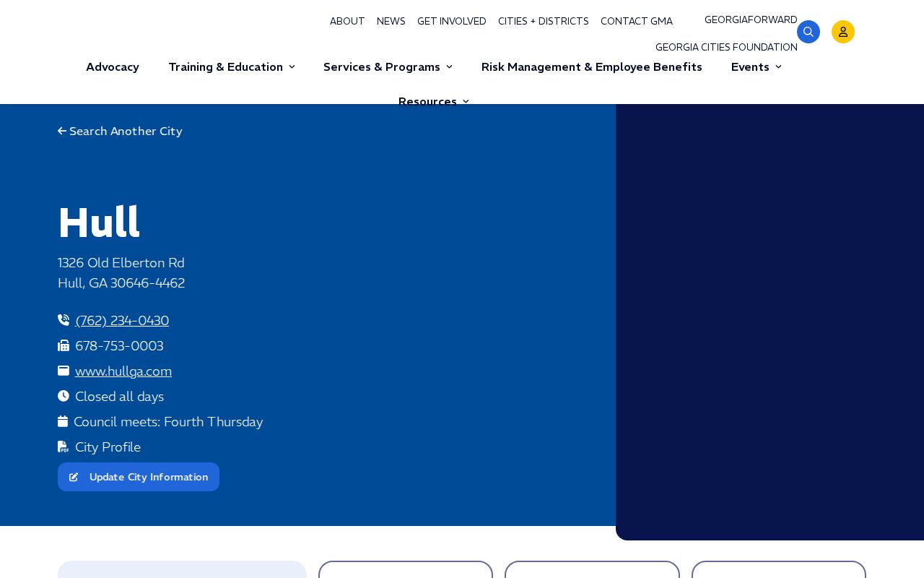Call the (762) 234-0430 phone link
The height and width of the screenshot is (578, 924).
[x=122, y=321]
